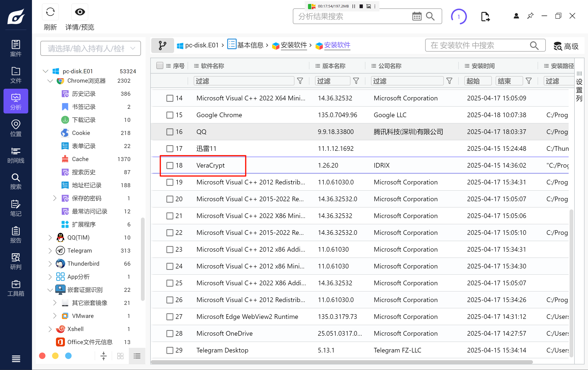Click the pin window icon

(530, 16)
